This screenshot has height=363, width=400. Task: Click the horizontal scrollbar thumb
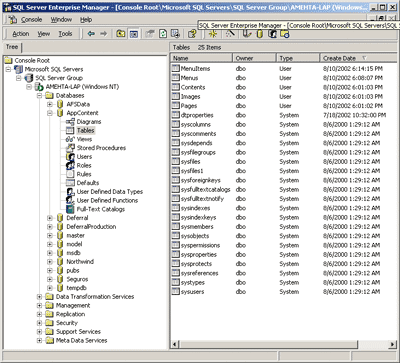(268, 344)
